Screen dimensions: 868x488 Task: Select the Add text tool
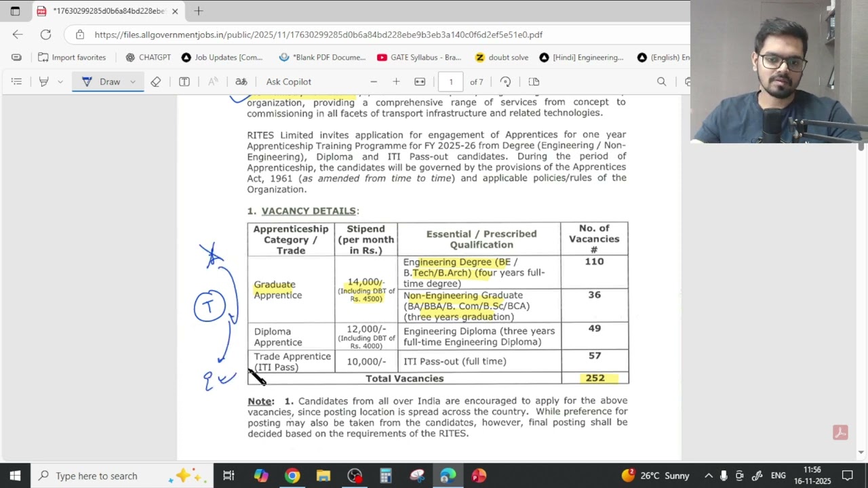(x=184, y=82)
